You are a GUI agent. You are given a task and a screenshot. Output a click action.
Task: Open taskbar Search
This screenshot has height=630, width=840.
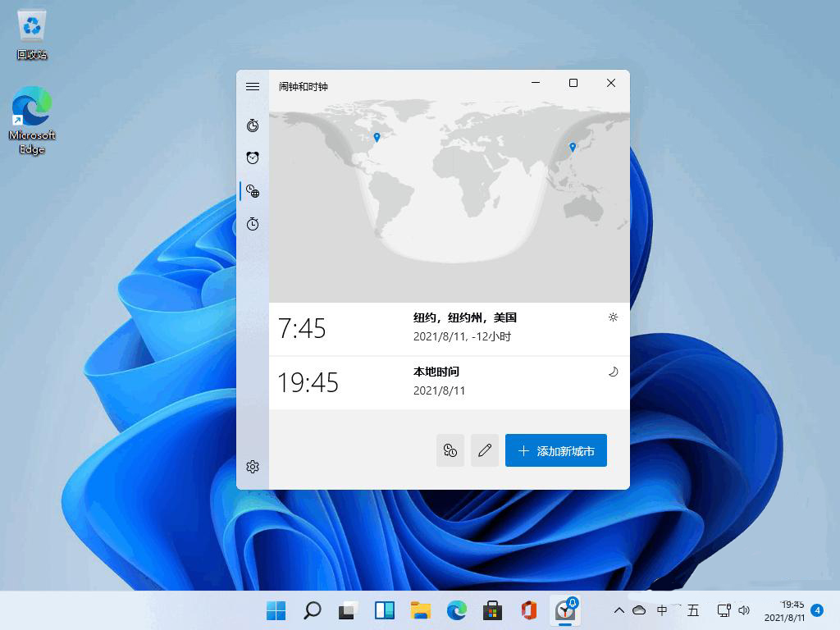313,610
